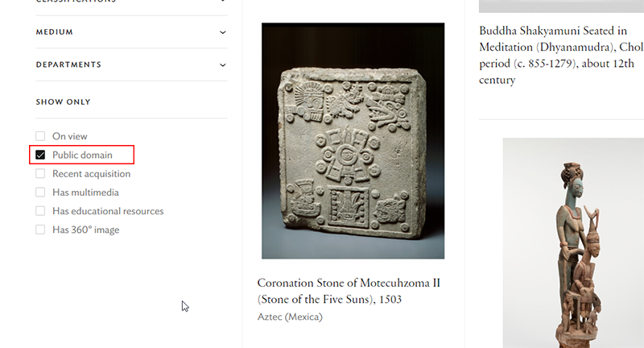Expand the Departments filter section label
The height and width of the screenshot is (348, 644).
(x=68, y=64)
